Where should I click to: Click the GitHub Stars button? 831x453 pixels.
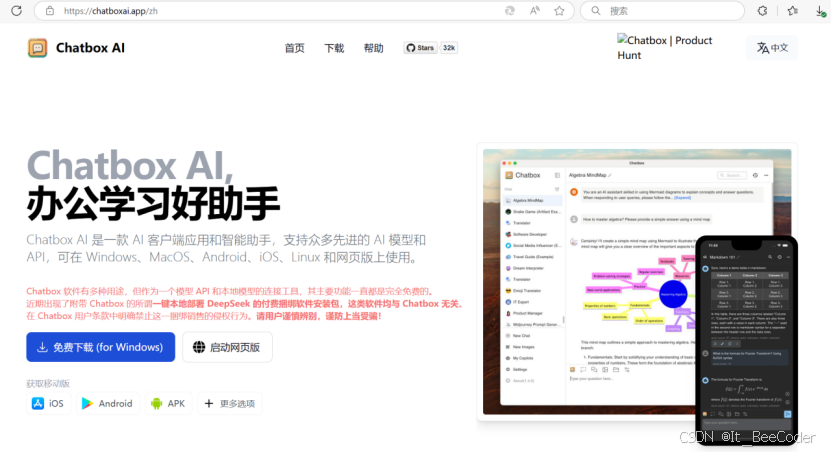[x=420, y=48]
